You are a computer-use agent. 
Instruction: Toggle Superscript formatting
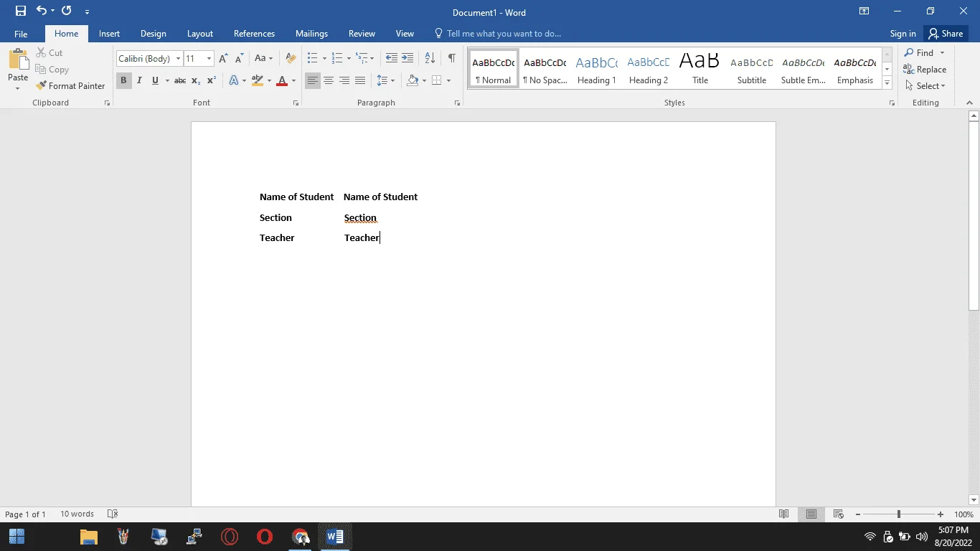212,80
